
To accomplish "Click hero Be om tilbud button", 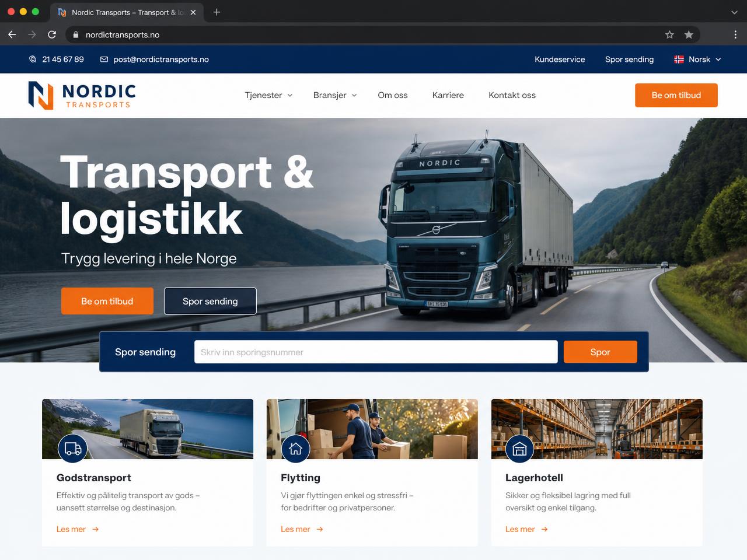I will click(x=107, y=301).
